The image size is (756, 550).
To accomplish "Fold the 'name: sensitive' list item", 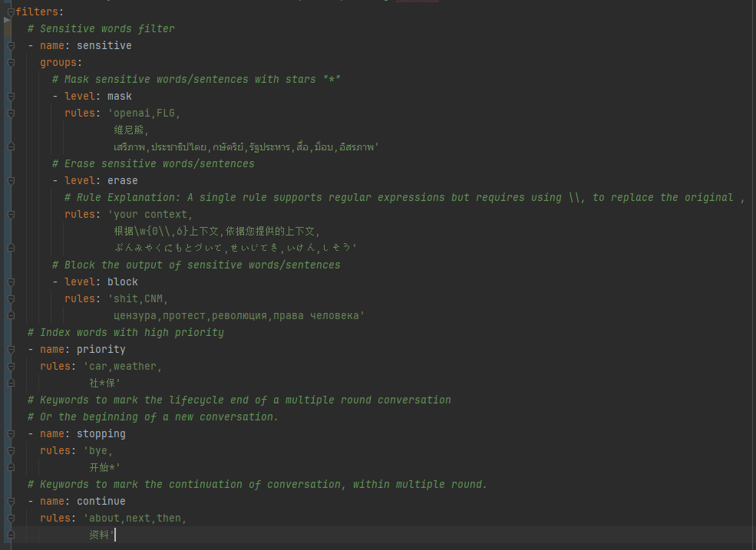I will [11, 46].
